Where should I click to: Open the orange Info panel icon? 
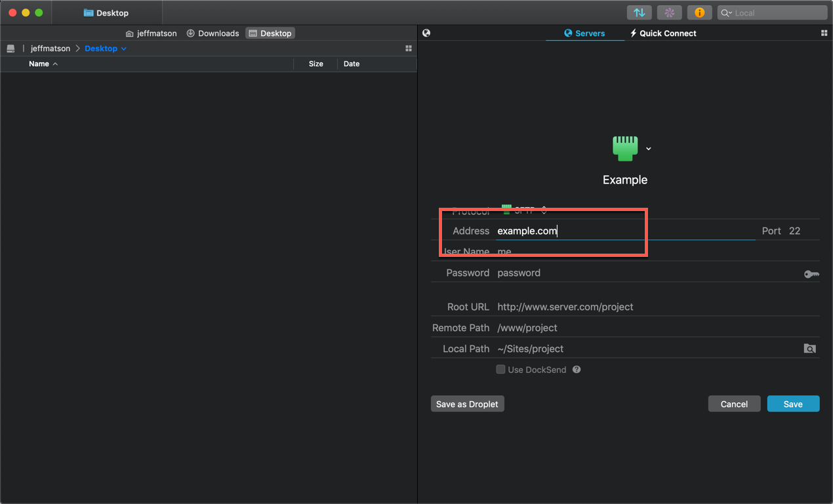coord(699,12)
